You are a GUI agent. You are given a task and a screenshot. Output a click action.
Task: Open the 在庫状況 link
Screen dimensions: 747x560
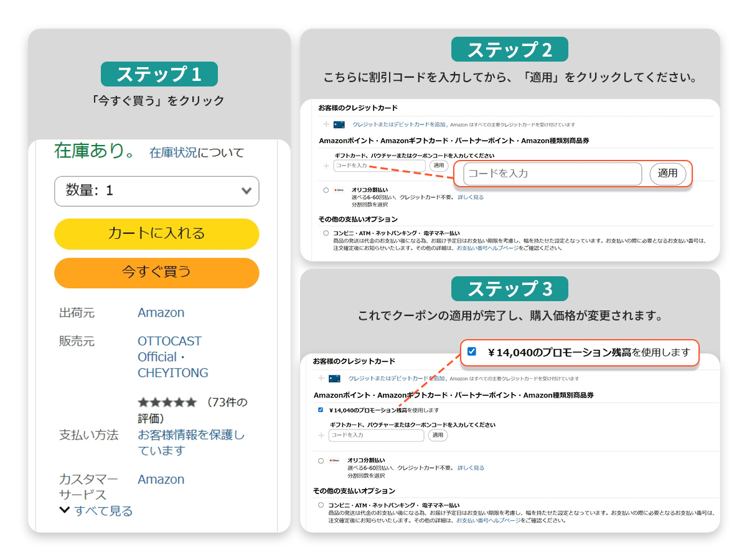[x=173, y=152]
